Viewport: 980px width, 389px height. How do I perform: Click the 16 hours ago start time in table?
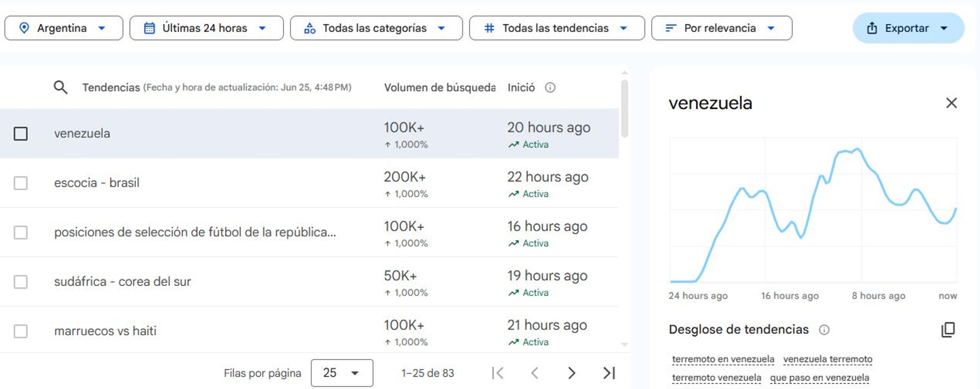pos(547,226)
